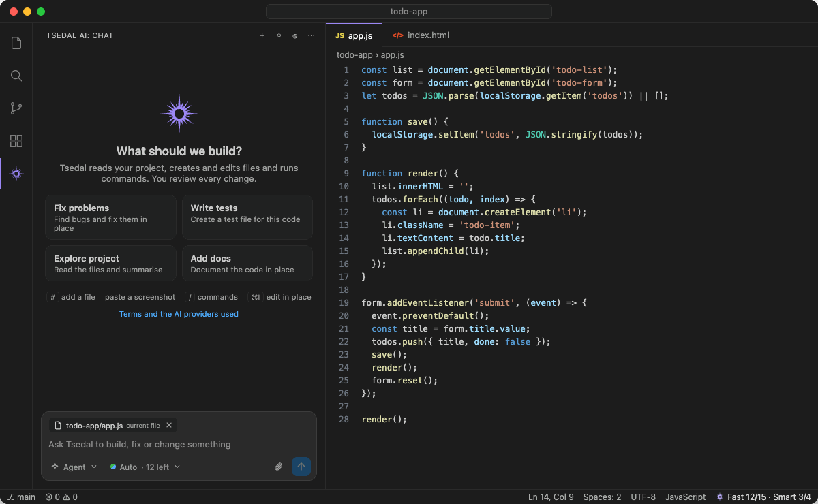Open the Source Control branch icon

(16, 108)
